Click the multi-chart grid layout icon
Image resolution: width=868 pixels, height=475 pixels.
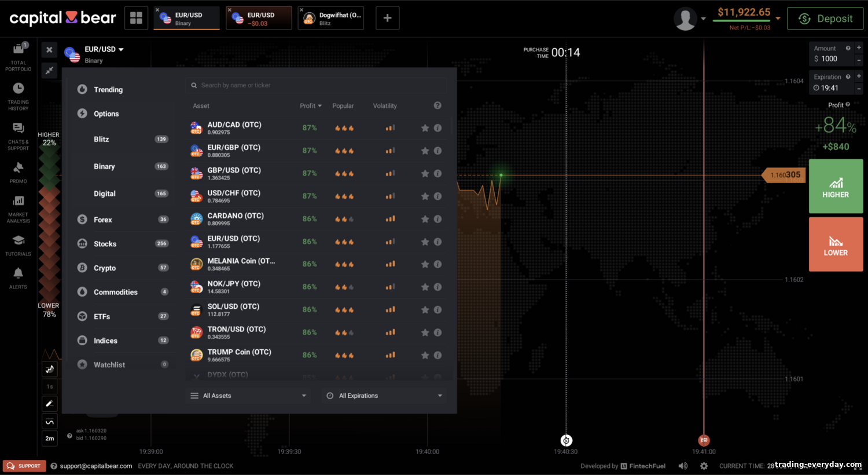(x=136, y=18)
